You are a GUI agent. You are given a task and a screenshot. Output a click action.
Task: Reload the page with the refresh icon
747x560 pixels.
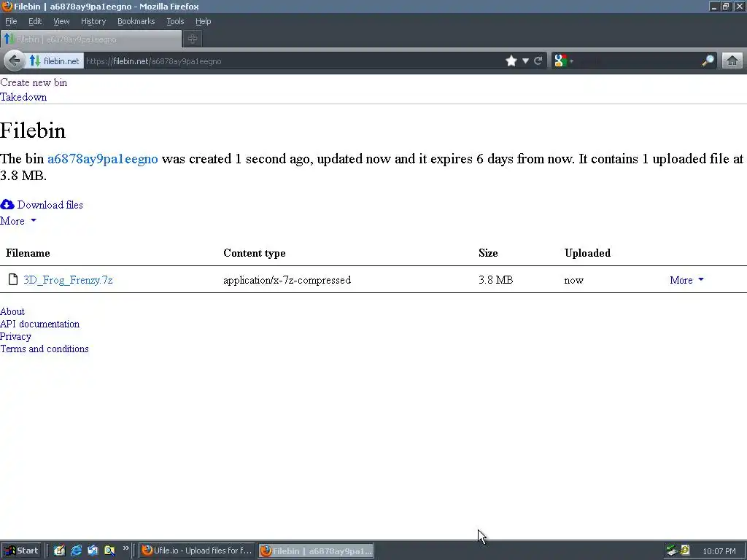[x=538, y=61]
